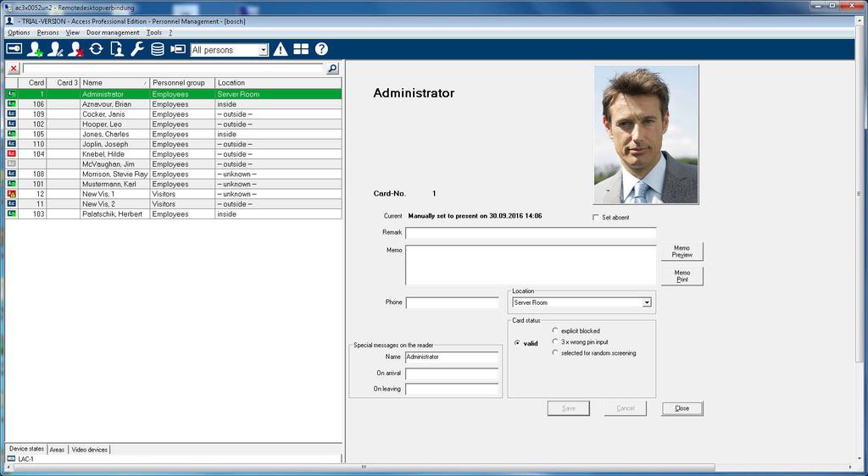
Task: Click warning status icon of New Vis, 1
Action: (11, 194)
